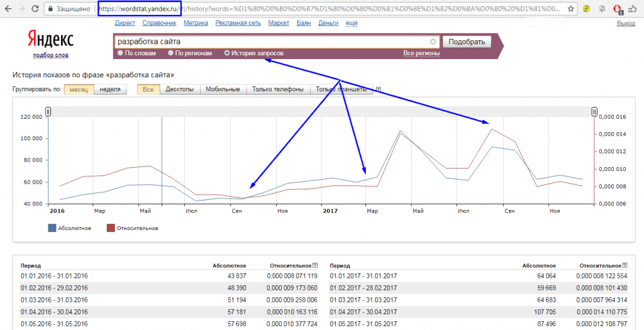Click the absolute value 64 064
The height and width of the screenshot is (330, 644).
coord(547,276)
